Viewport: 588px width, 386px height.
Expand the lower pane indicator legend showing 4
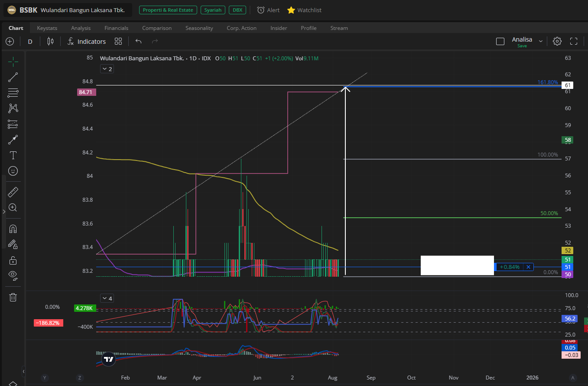(107, 298)
